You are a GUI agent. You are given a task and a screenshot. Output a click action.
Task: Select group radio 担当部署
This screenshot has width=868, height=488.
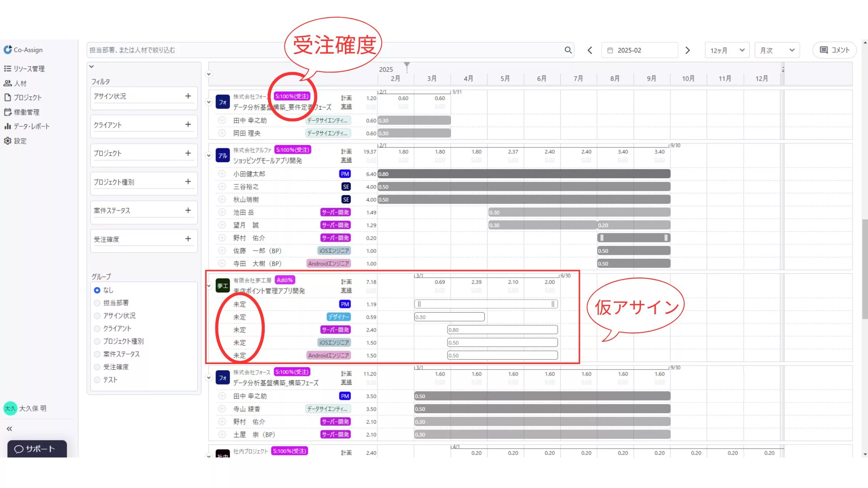pyautogui.click(x=97, y=303)
